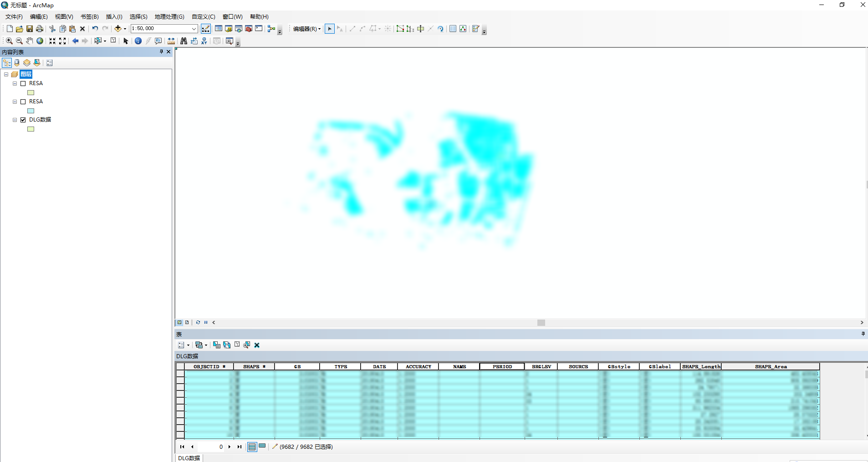868x462 pixels.
Task: Open the 选择(S) menu
Action: [138, 17]
